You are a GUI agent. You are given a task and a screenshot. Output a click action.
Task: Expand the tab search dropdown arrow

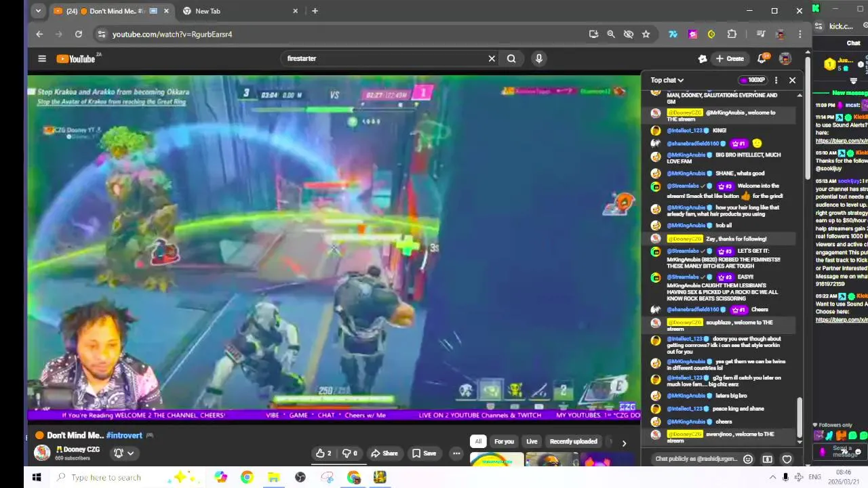38,11
